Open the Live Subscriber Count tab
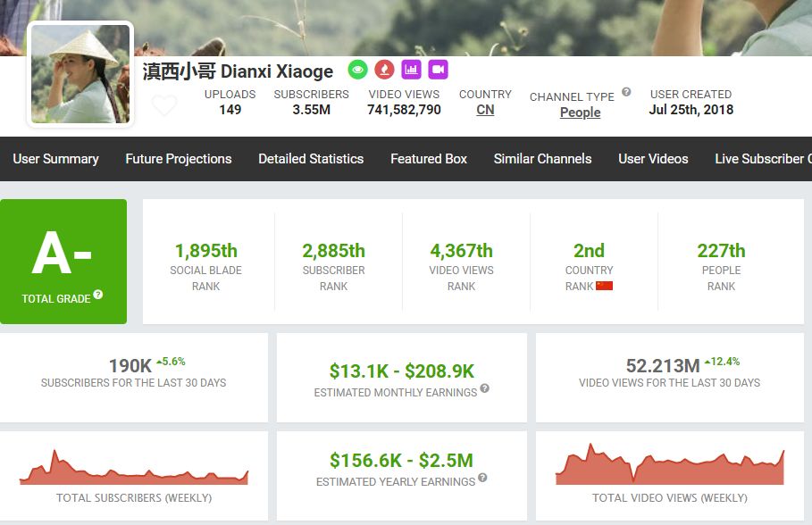Image resolution: width=812 pixels, height=525 pixels. [764, 159]
